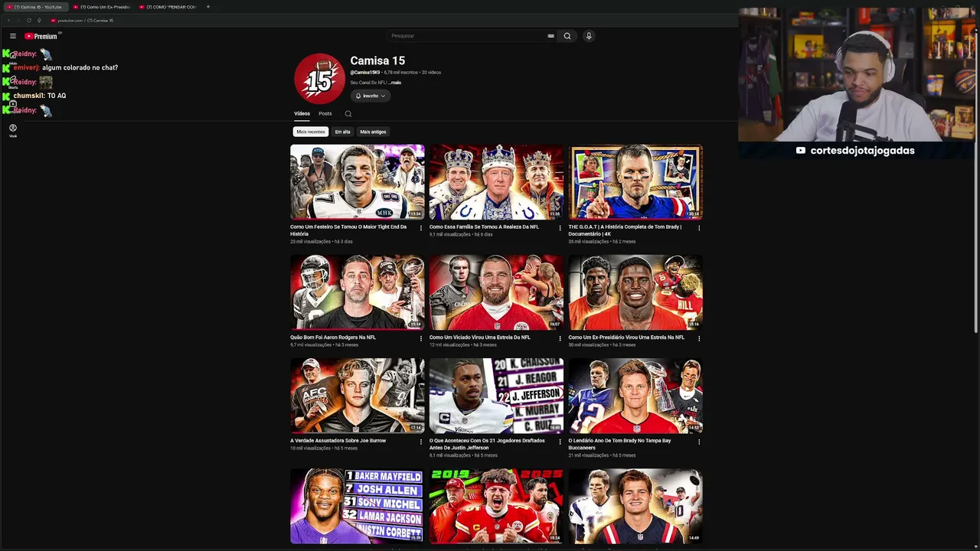Open 'Quão Bom Foi Aaron Rodgers Na NFL' title
Viewport: 980px width, 551px height.
pos(333,337)
